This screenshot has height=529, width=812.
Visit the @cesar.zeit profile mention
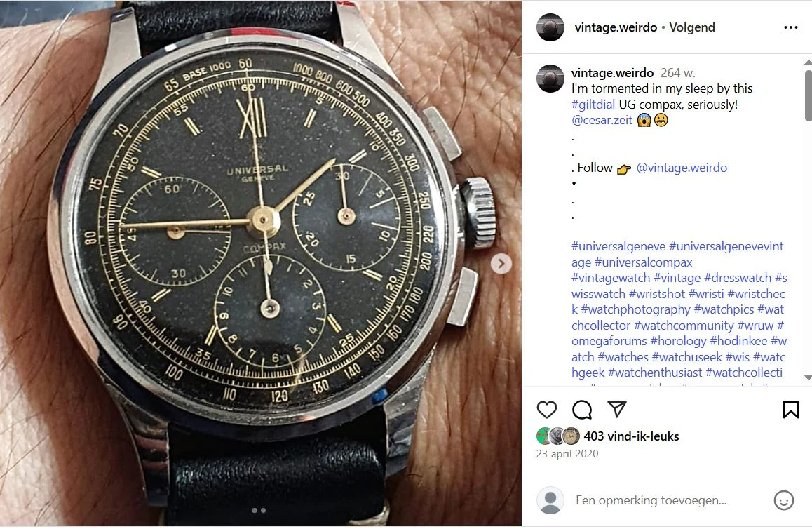pos(602,120)
